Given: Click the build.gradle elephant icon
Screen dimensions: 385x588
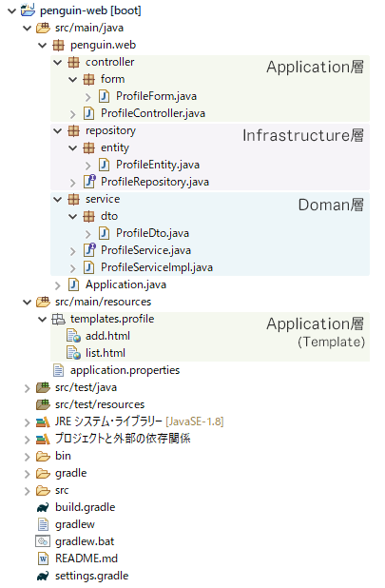Looking at the screenshot, I should click(x=43, y=507).
